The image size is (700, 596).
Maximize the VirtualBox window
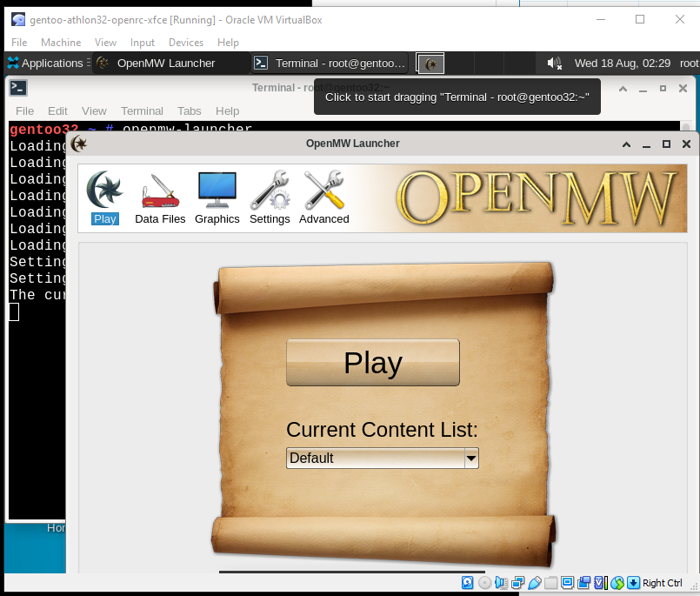(x=640, y=19)
